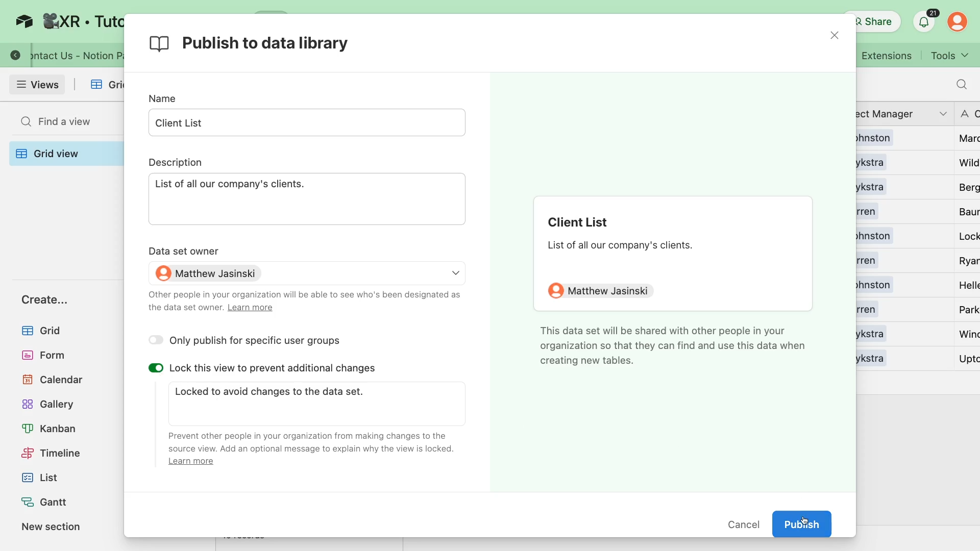The width and height of the screenshot is (980, 551).
Task: Open the user account avatar
Action: coord(957,22)
